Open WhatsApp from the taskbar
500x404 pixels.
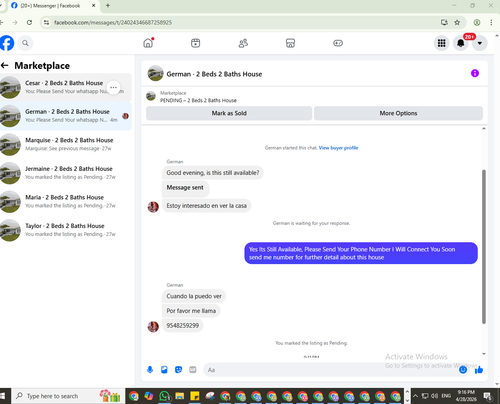tap(164, 396)
